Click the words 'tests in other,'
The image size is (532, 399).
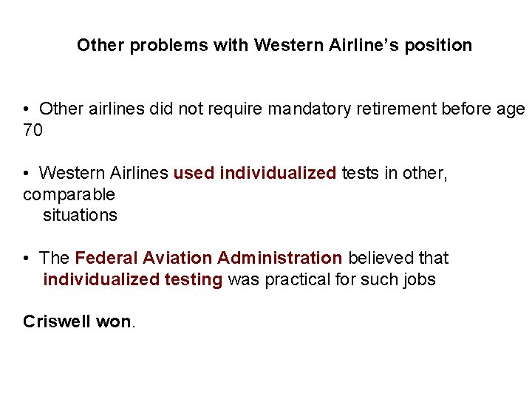[x=394, y=173]
